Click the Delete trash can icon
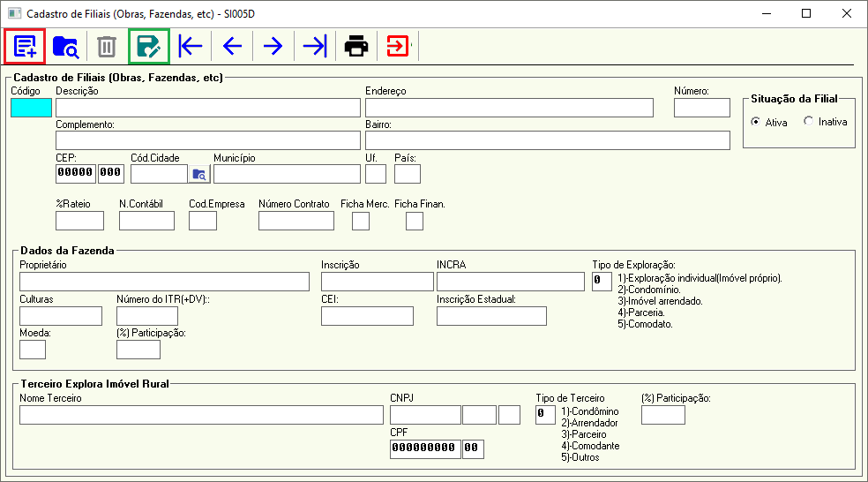This screenshot has height=482, width=868. tap(107, 47)
